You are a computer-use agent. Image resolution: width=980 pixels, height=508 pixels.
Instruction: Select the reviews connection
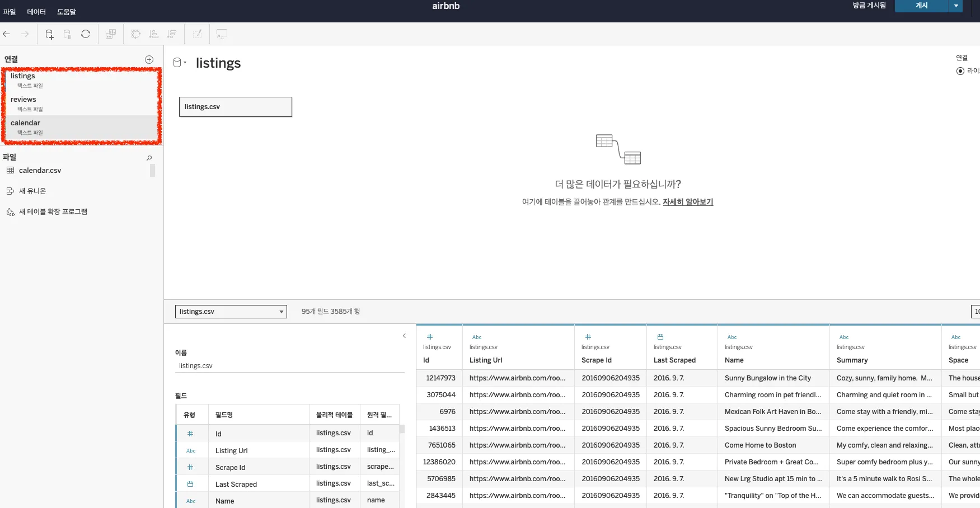(x=82, y=104)
